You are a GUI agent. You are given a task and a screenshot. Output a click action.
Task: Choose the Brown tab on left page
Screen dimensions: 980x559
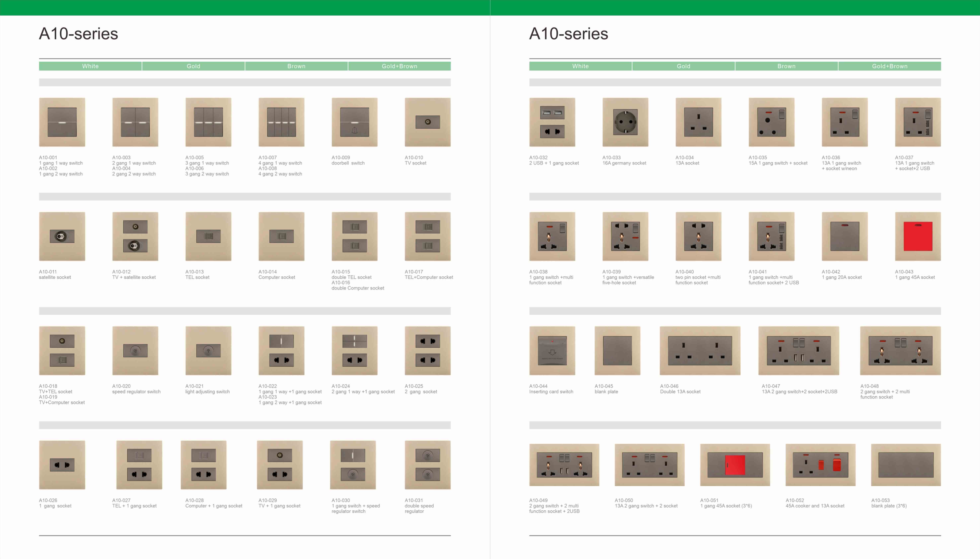(x=297, y=66)
